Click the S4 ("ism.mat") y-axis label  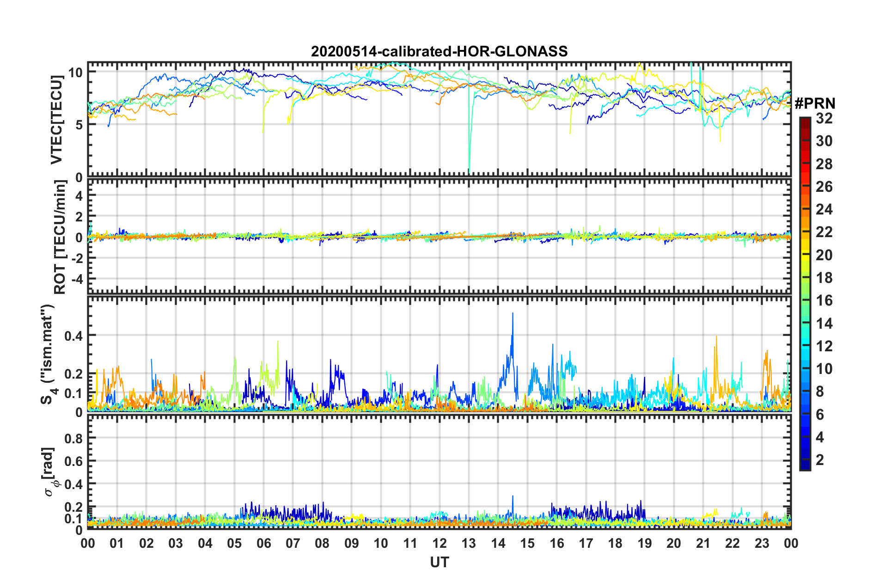(x=48, y=354)
